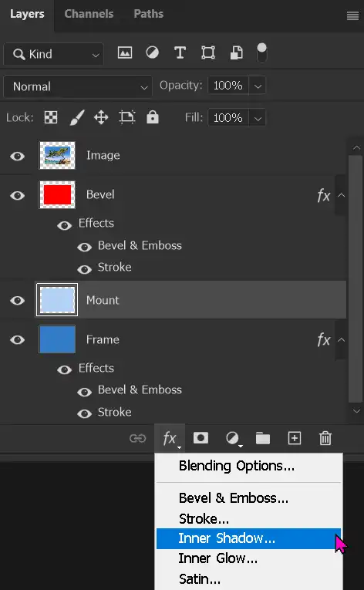Switch to the Channels tab
364x590 pixels.
point(89,15)
